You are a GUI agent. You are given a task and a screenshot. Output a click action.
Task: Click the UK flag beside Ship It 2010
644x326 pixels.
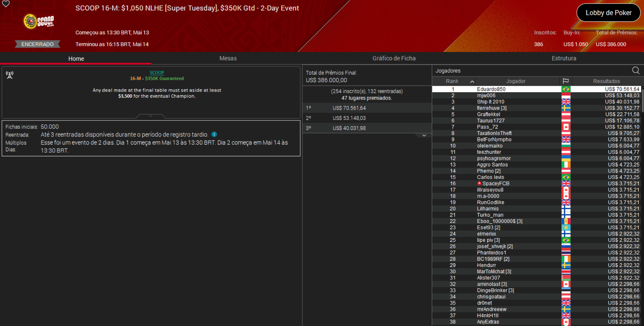[x=566, y=102]
